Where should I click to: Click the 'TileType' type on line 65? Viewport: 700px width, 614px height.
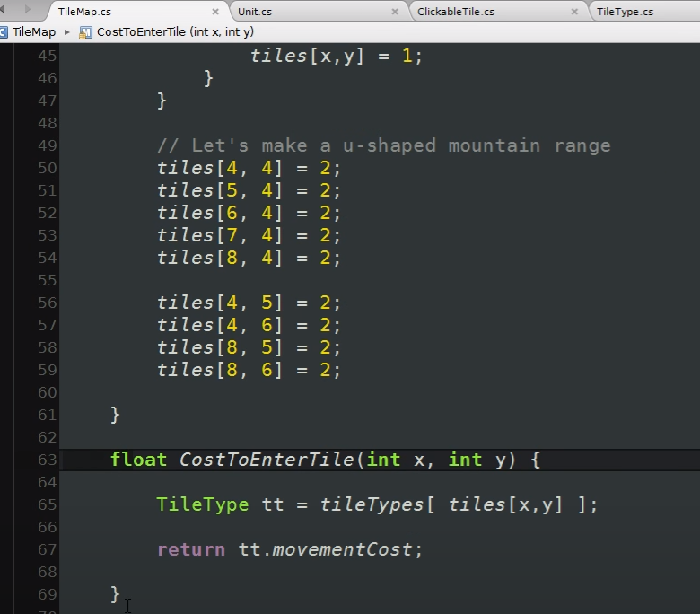203,504
